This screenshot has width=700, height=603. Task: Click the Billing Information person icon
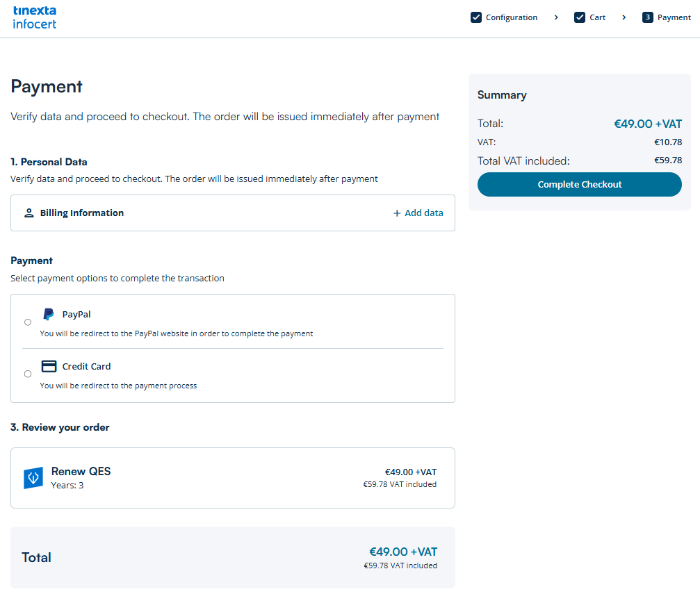[x=29, y=213]
